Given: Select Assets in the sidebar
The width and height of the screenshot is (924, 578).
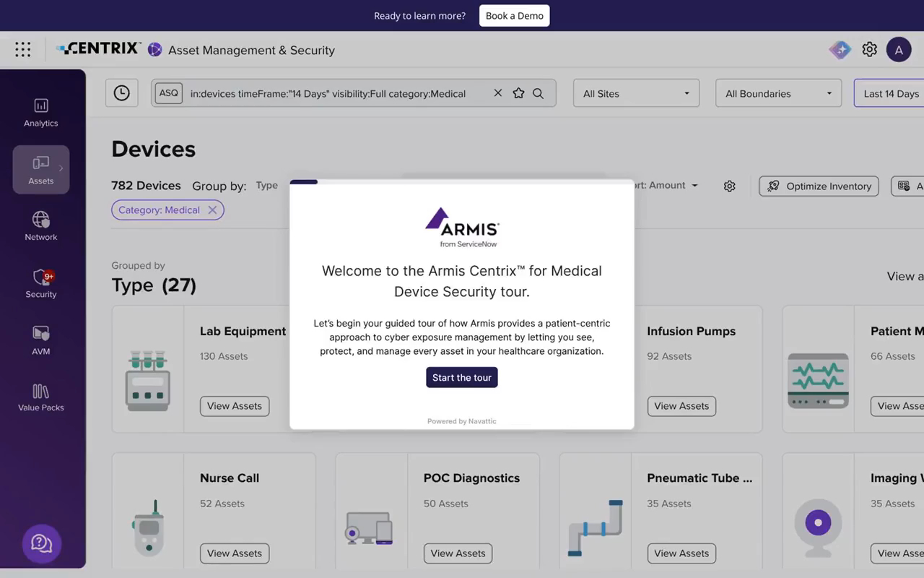Looking at the screenshot, I should tap(41, 170).
